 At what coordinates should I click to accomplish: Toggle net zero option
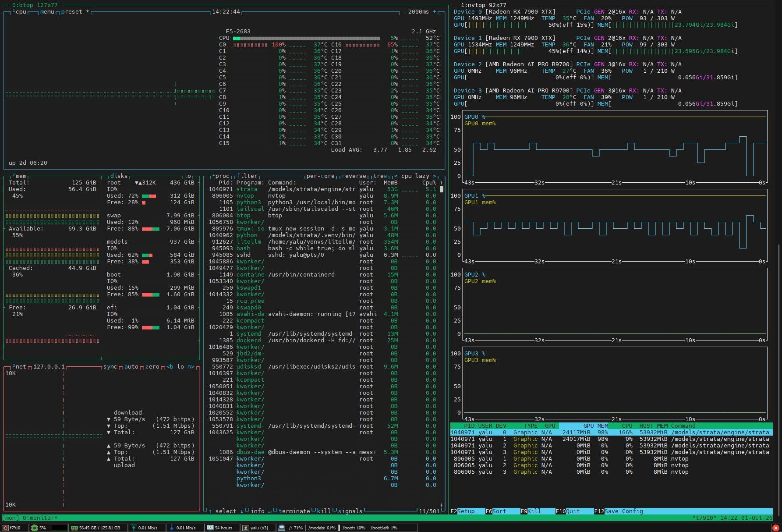coord(152,366)
